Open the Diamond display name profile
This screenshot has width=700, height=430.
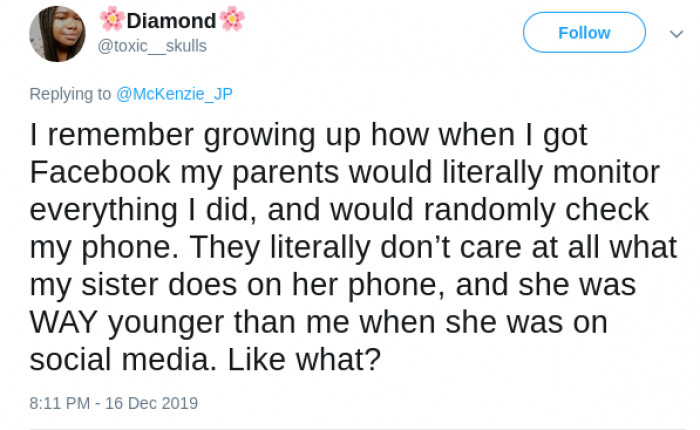coord(171,21)
